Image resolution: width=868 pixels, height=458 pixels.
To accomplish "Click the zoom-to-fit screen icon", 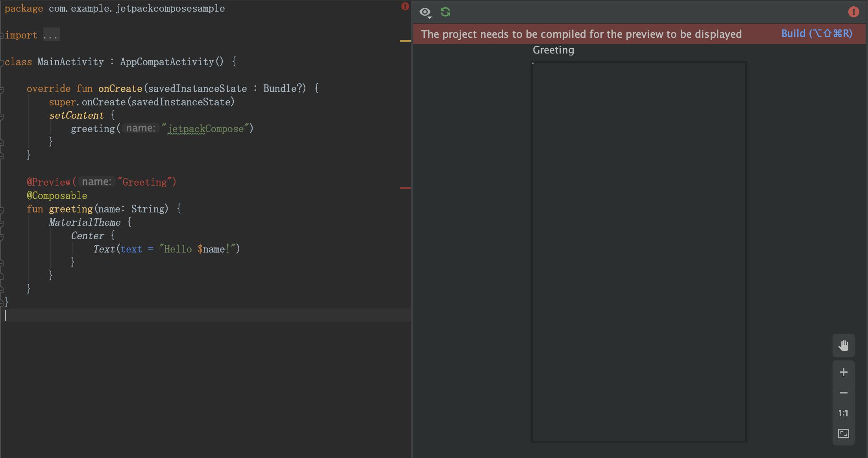I will click(x=843, y=434).
